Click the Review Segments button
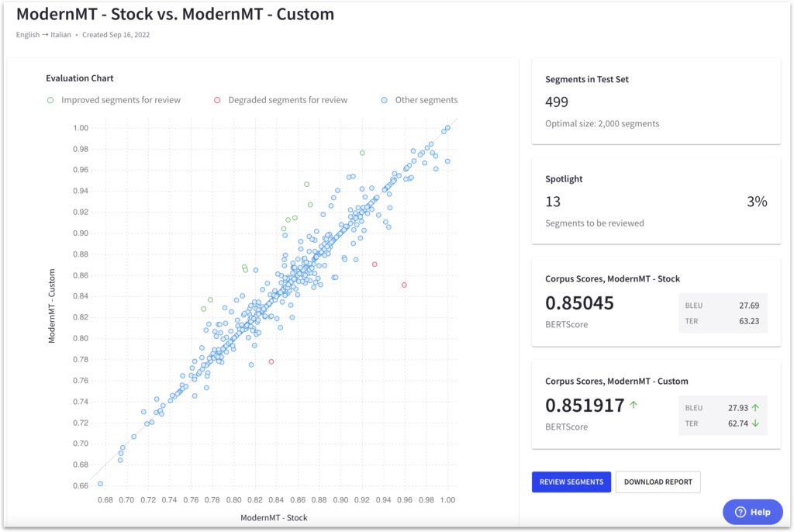Viewport: 794px width, 532px height. [571, 482]
